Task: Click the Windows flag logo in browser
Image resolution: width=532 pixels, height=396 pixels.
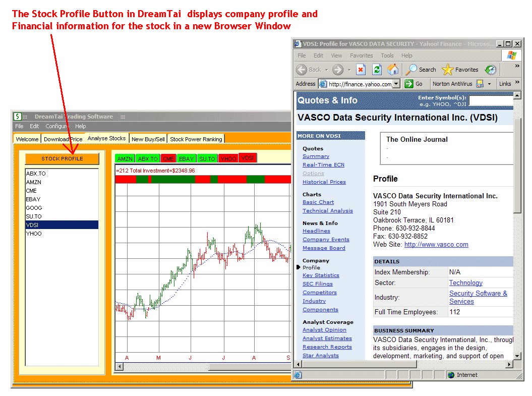Action: pos(512,55)
